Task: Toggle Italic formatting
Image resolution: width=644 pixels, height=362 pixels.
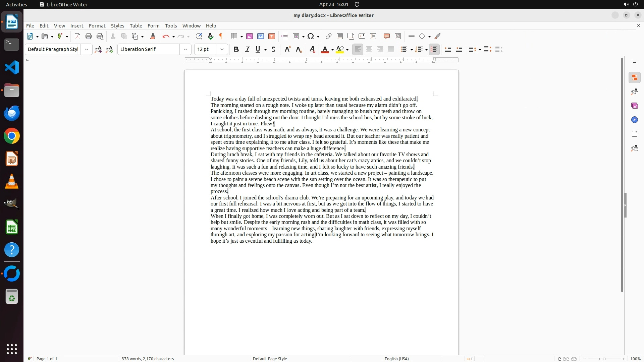Action: click(x=248, y=50)
